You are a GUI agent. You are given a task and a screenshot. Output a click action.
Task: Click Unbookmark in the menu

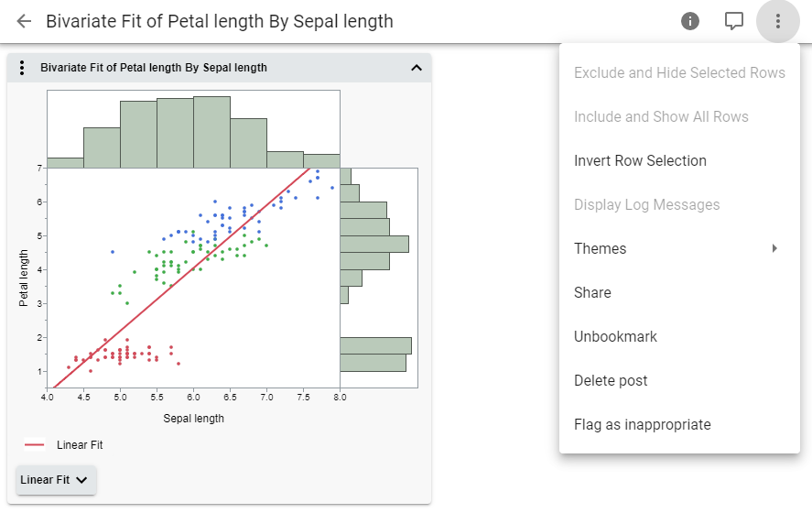615,336
